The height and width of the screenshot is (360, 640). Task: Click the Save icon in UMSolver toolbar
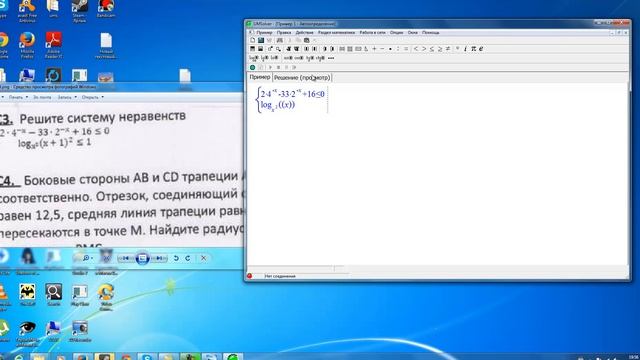point(260,40)
